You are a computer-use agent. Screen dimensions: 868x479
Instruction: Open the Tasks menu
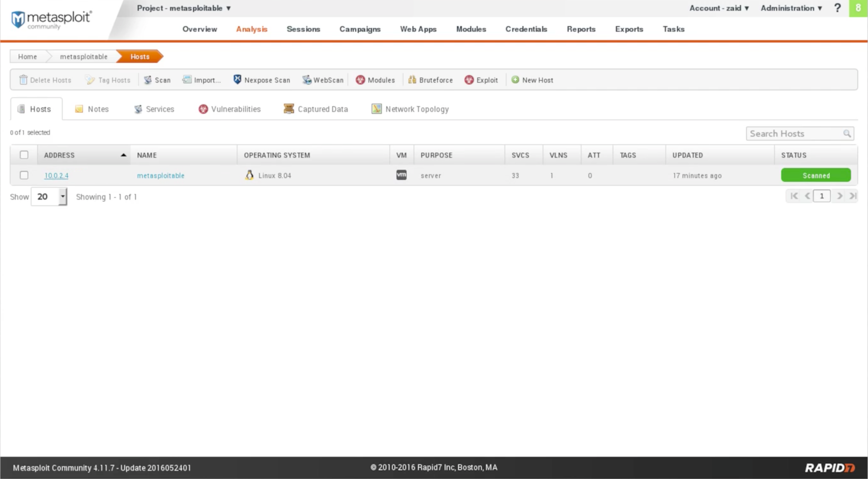pos(673,29)
